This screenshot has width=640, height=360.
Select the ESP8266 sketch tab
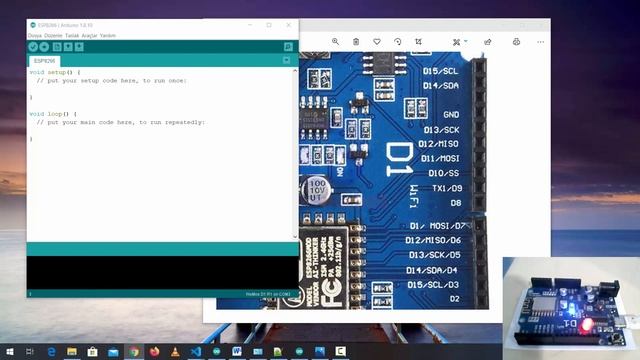pyautogui.click(x=44, y=61)
